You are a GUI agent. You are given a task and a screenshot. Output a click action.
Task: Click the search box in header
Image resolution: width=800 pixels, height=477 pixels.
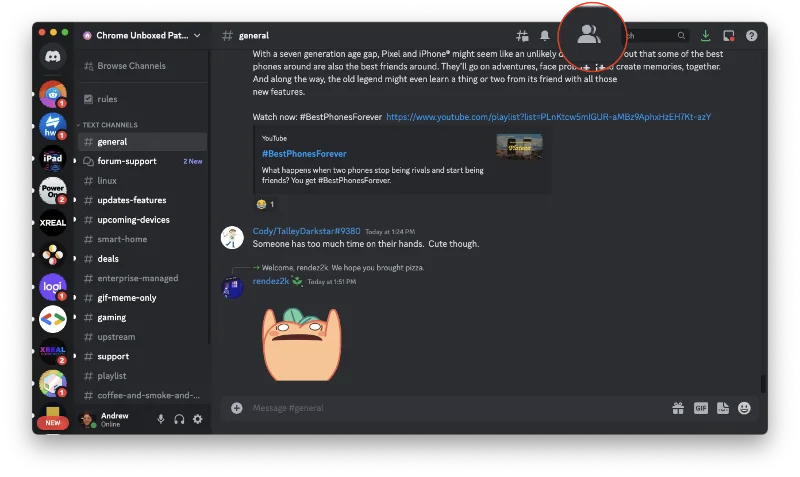[x=656, y=36]
